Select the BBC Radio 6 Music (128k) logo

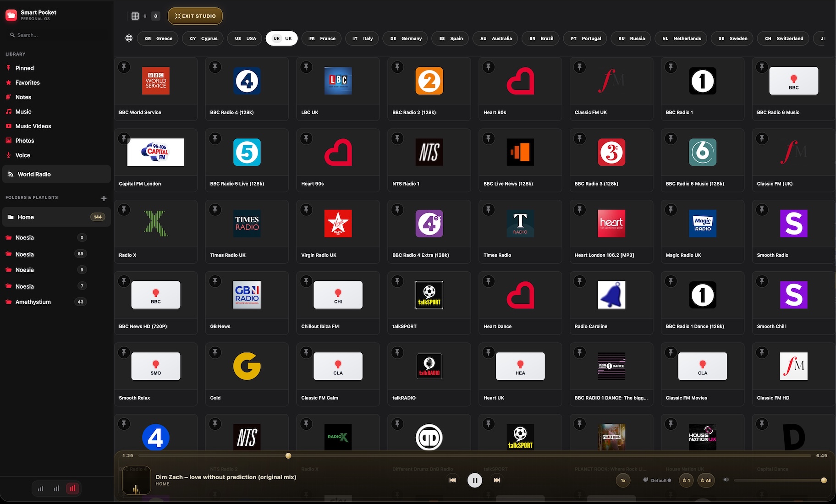pos(703,152)
